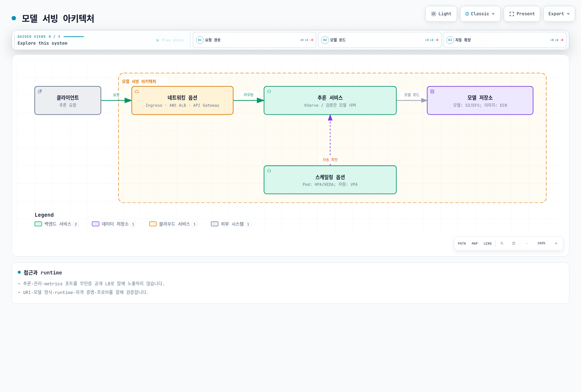This screenshot has width=581, height=392.
Task: Click the database icon on 모델 저장소 node
Action: point(432,91)
